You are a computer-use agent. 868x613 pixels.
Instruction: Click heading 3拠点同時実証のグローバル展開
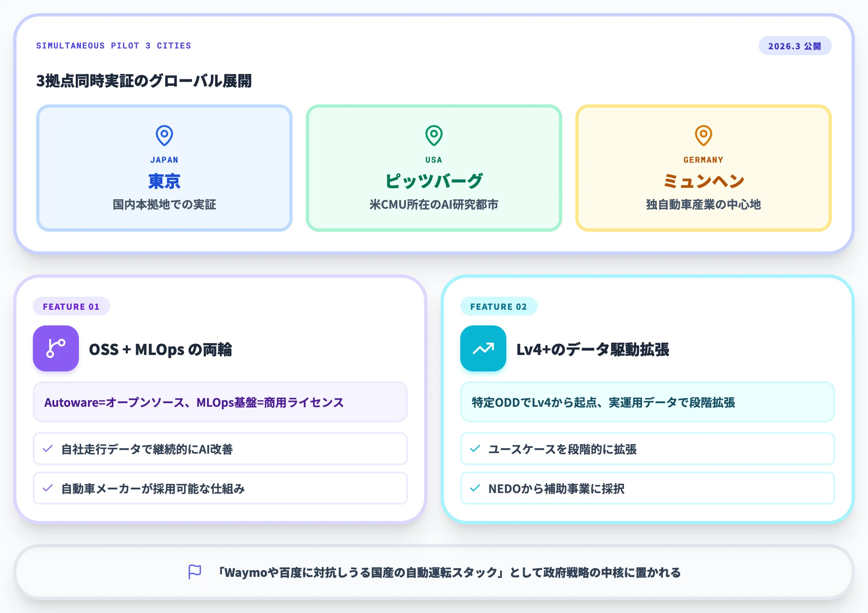(x=144, y=81)
